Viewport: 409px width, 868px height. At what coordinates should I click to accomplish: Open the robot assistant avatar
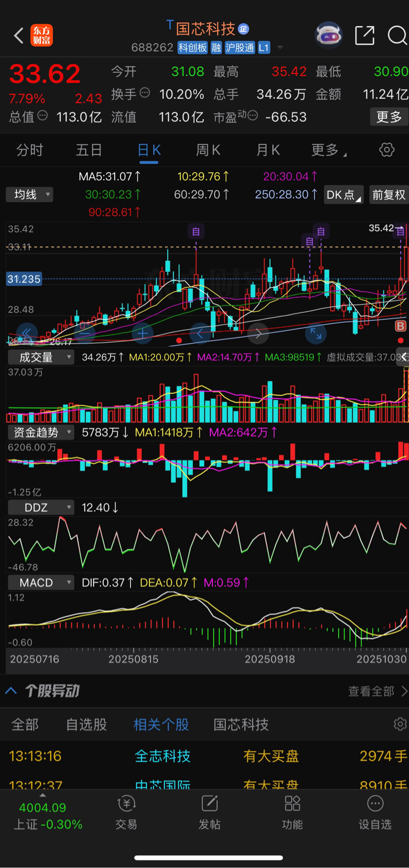coord(329,35)
